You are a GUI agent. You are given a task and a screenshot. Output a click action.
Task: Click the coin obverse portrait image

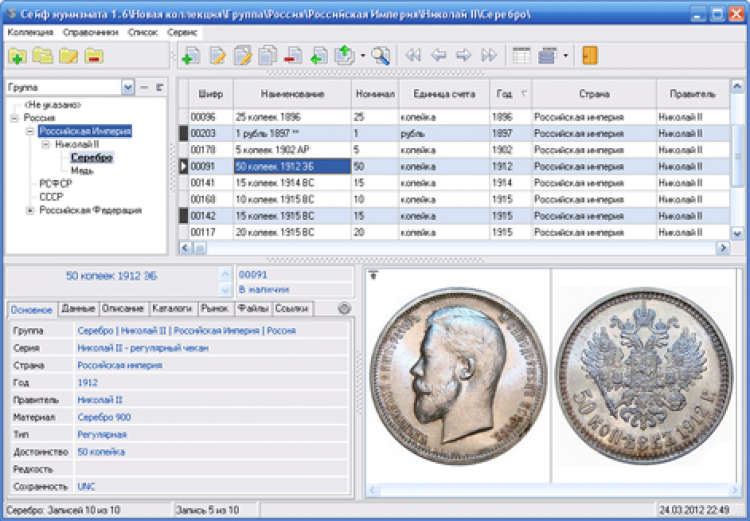pos(458,376)
